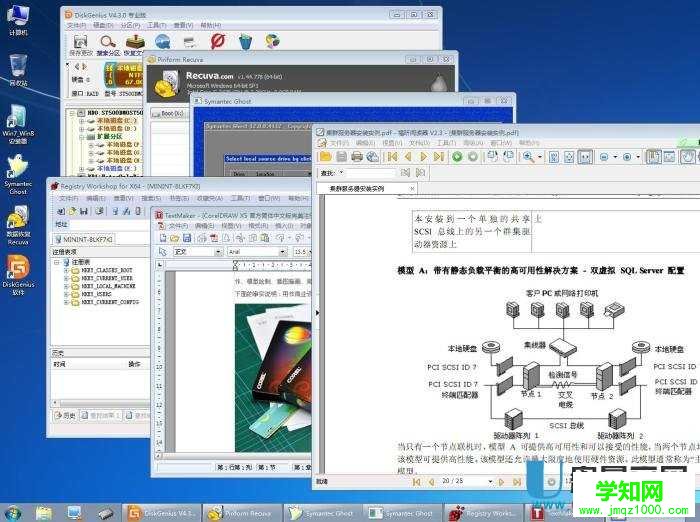Select HKEY_CURRENT_USER in the registry tree

(107, 278)
